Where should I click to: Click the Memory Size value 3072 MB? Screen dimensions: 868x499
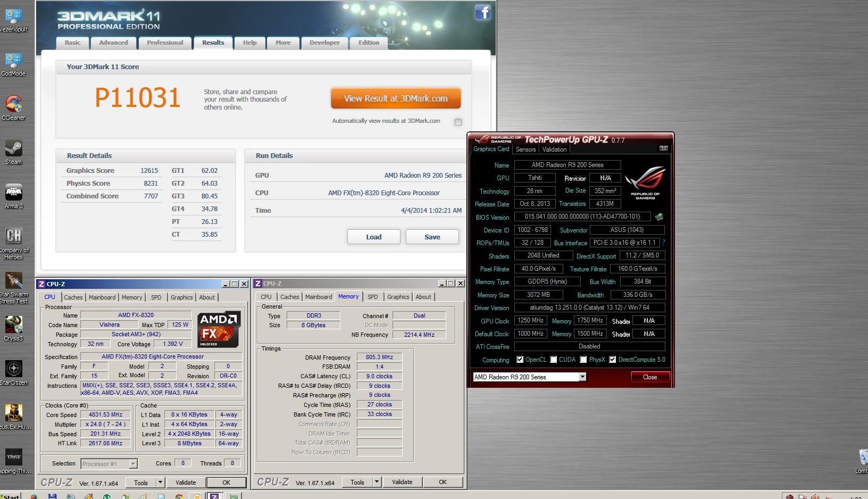[x=538, y=295]
